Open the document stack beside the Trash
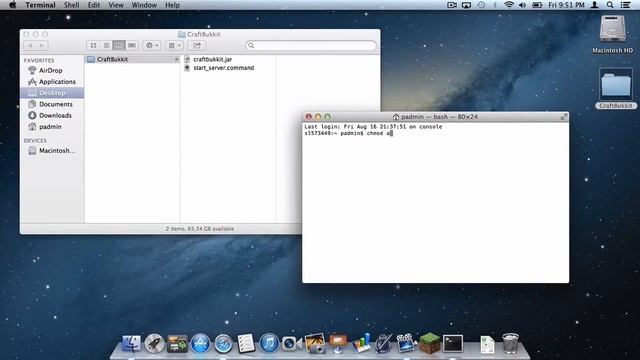This screenshot has width=640, height=360. (x=487, y=344)
